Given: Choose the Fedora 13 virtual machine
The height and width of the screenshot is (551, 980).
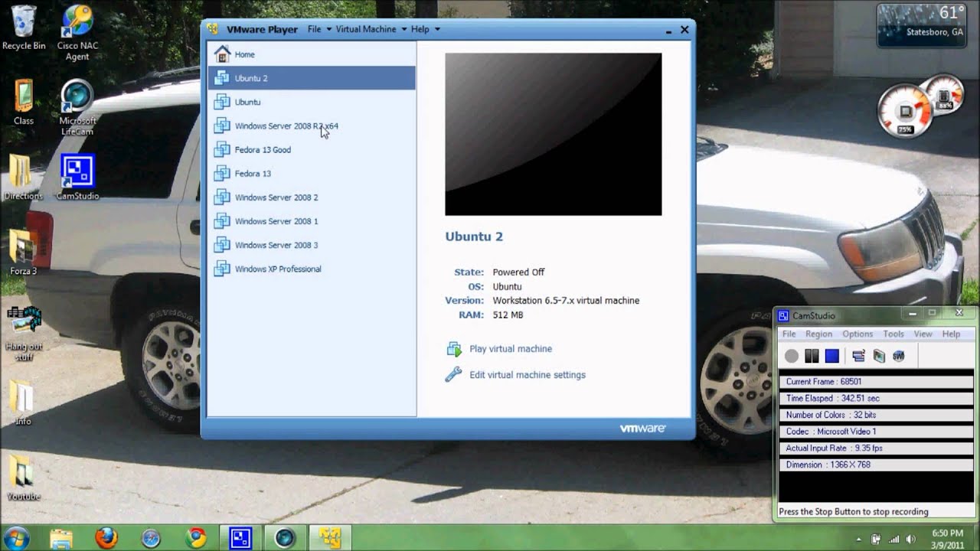Looking at the screenshot, I should 312,173.
